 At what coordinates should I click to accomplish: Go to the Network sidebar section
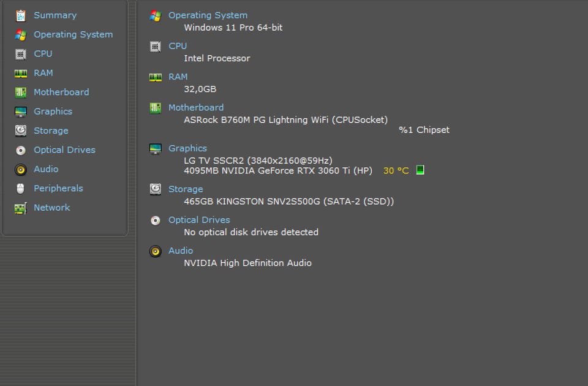point(51,208)
